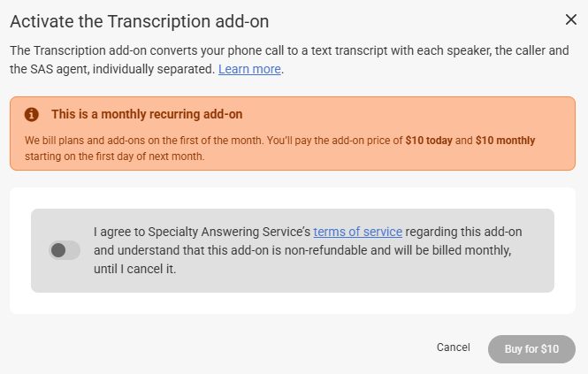Click the until I cancel it line
The width and height of the screenshot is (588, 374).
tap(135, 269)
